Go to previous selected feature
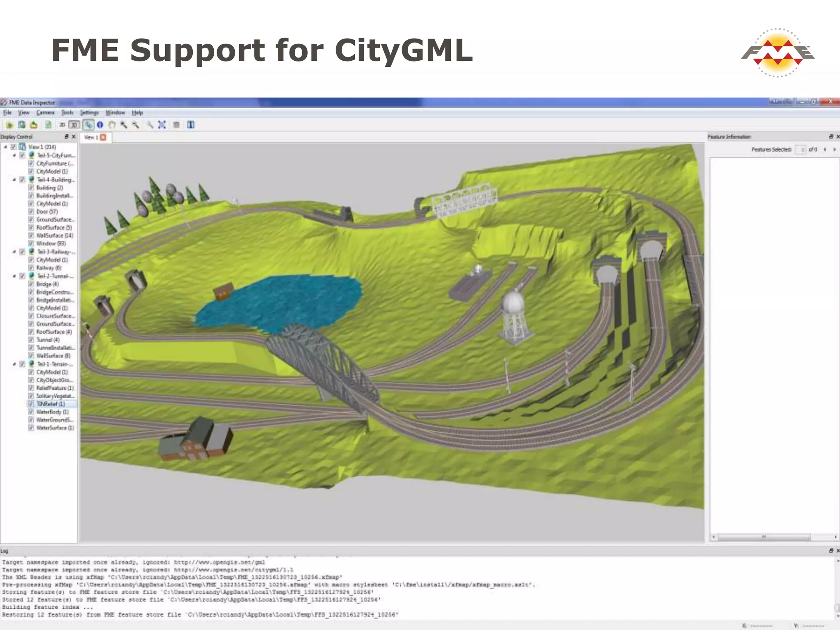Screen dimensions: 840x630 click(x=825, y=150)
